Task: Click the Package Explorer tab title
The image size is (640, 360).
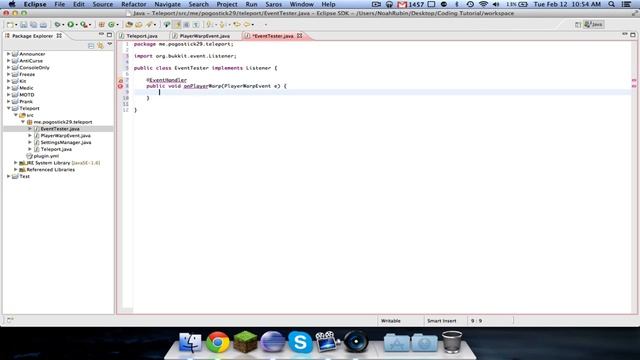Action: pyautogui.click(x=32, y=36)
